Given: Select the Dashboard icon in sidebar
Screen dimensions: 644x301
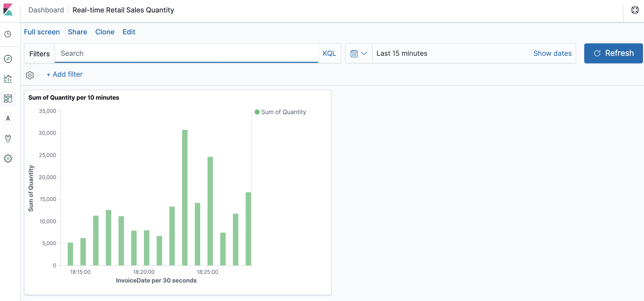Looking at the screenshot, I should click(x=8, y=99).
